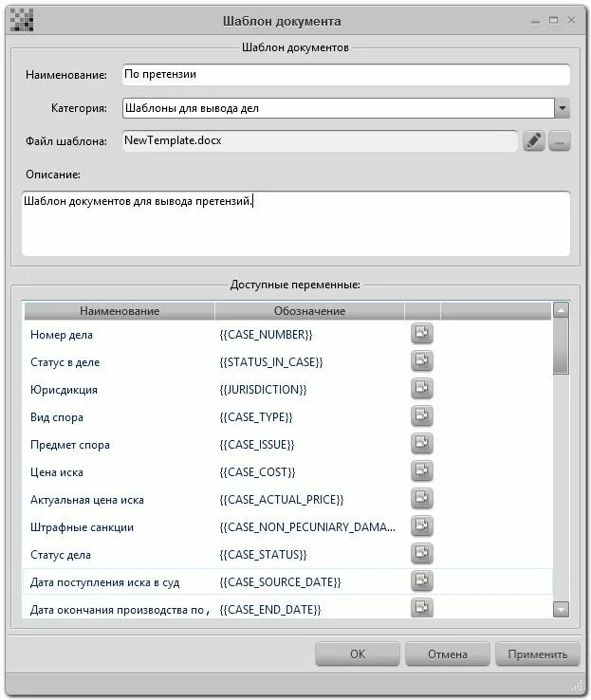Click the OK button
The width and height of the screenshot is (591, 700).
[x=357, y=654]
